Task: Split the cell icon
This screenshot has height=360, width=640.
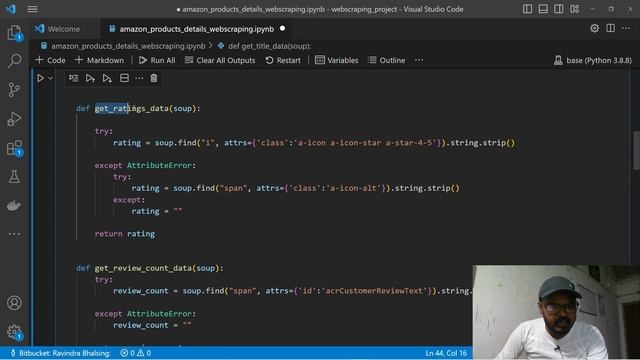Action: (124, 78)
